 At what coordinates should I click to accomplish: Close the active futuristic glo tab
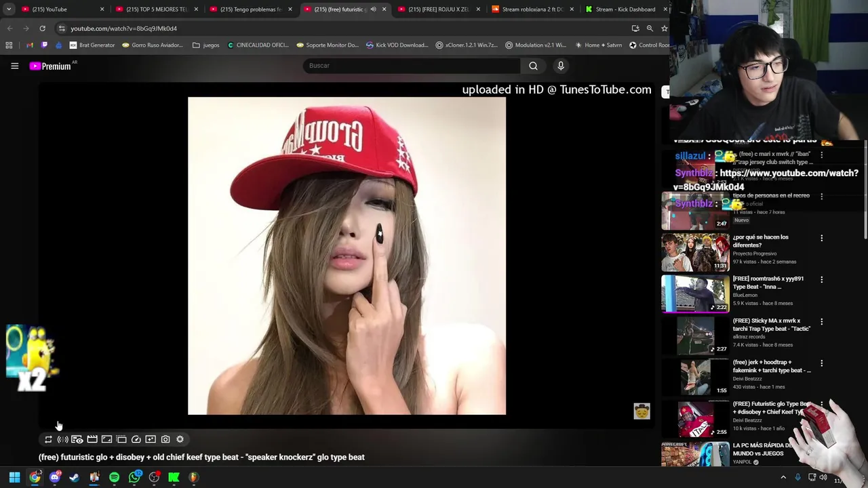pyautogui.click(x=384, y=9)
